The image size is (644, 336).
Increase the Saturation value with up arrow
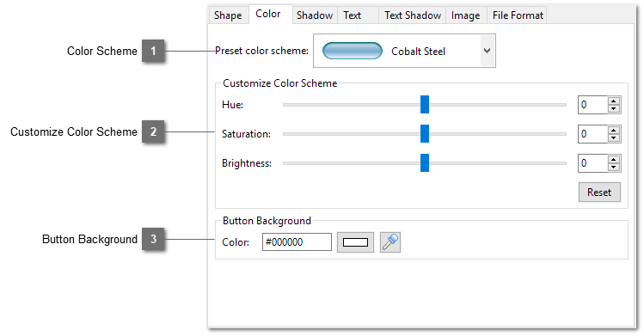point(614,130)
